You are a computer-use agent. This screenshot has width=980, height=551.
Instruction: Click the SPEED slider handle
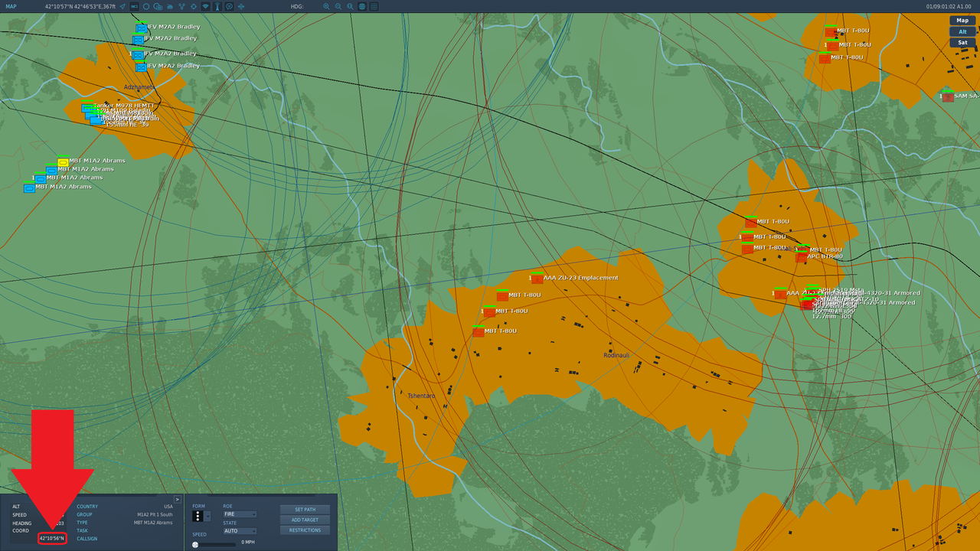pyautogui.click(x=195, y=544)
